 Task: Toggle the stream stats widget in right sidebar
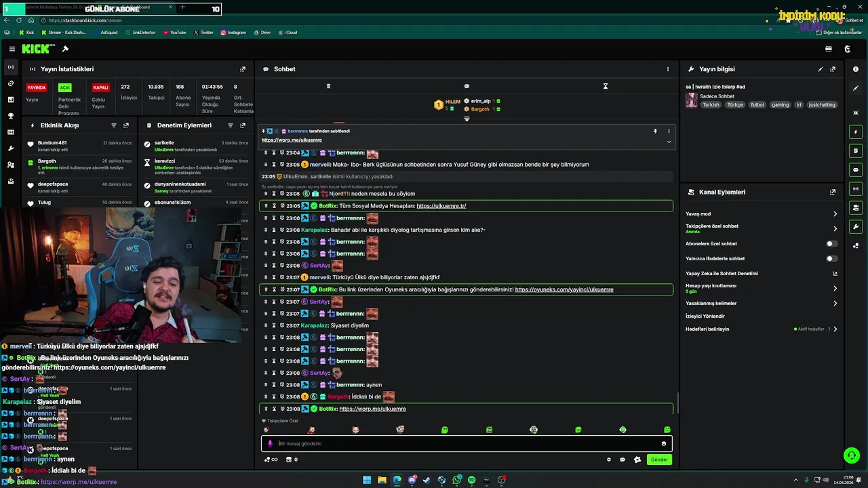click(856, 188)
